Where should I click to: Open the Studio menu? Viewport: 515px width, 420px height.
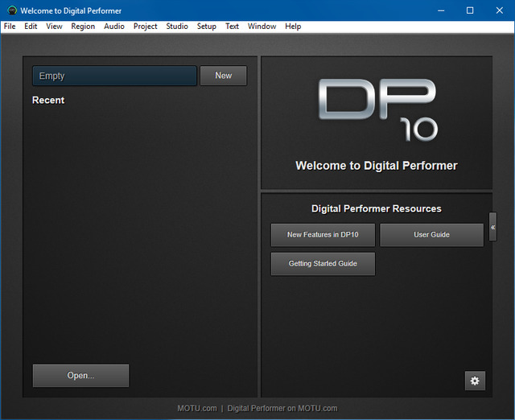pyautogui.click(x=177, y=27)
